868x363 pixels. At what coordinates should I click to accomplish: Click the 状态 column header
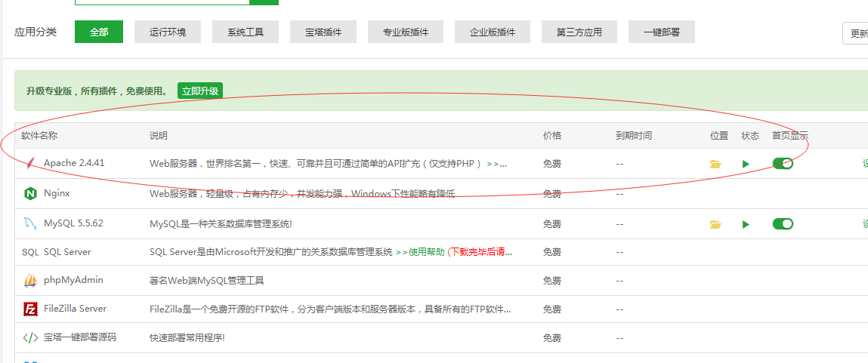(x=750, y=136)
